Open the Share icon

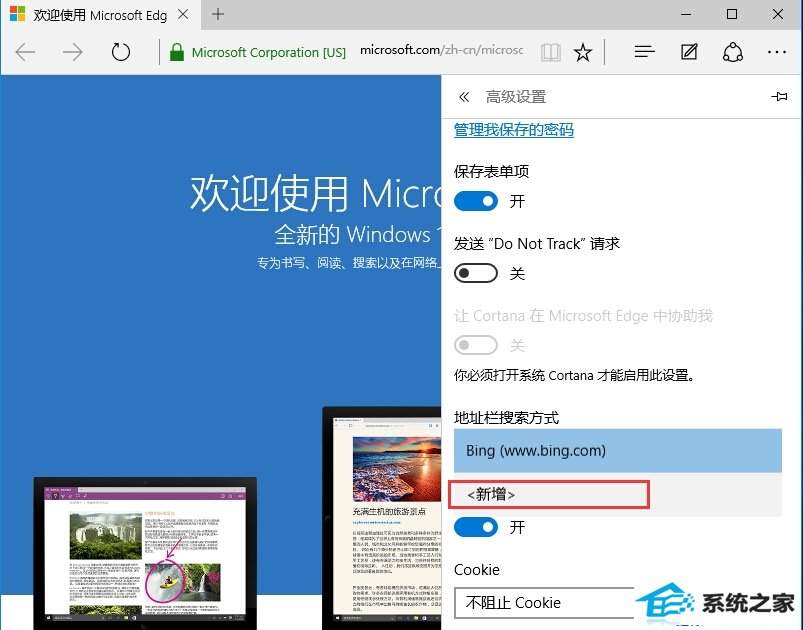(x=733, y=52)
